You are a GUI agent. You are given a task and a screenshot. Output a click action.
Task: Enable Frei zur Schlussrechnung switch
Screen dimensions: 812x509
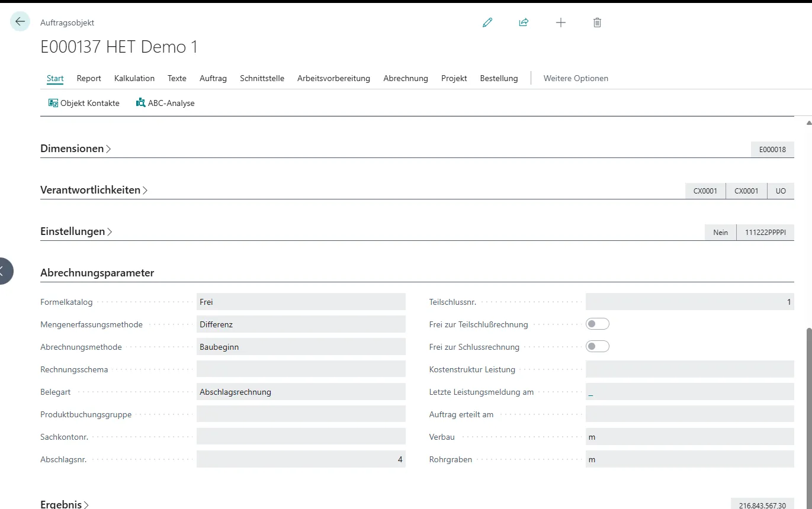point(597,347)
